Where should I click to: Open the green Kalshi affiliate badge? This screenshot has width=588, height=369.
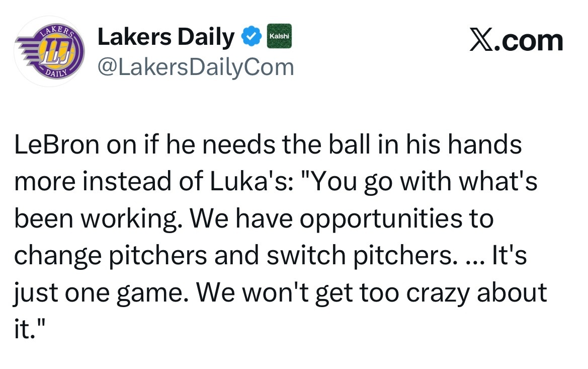pos(279,36)
